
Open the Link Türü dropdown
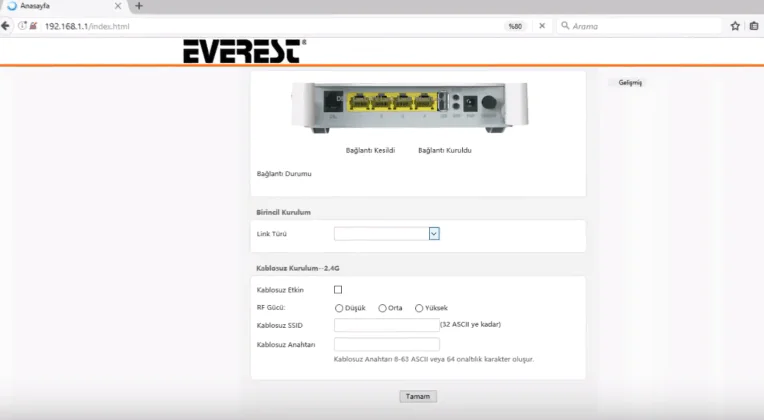click(387, 234)
